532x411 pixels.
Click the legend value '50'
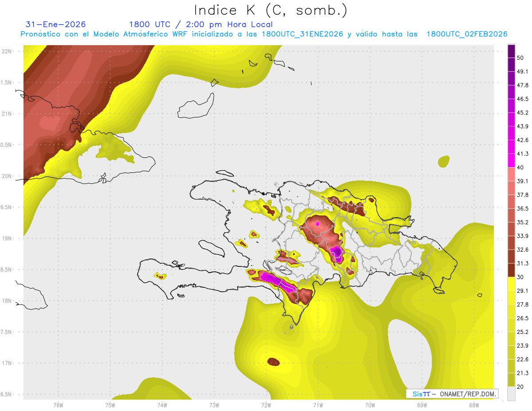[520, 58]
